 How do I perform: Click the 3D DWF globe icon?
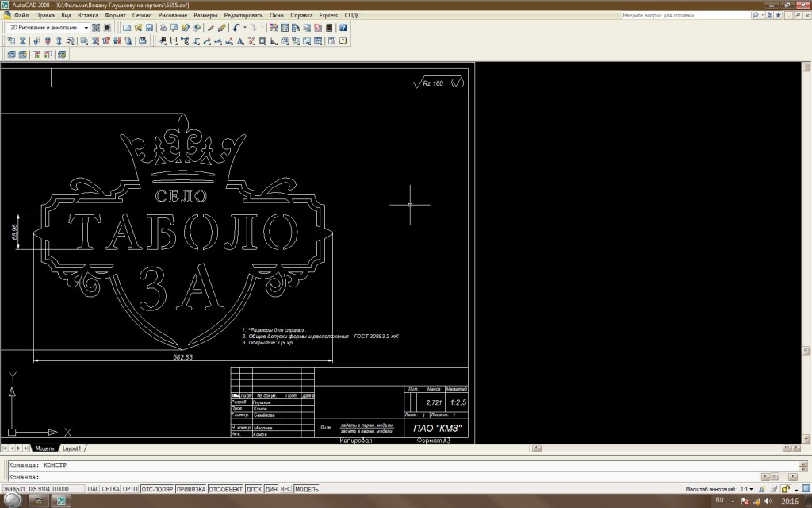pos(197,28)
